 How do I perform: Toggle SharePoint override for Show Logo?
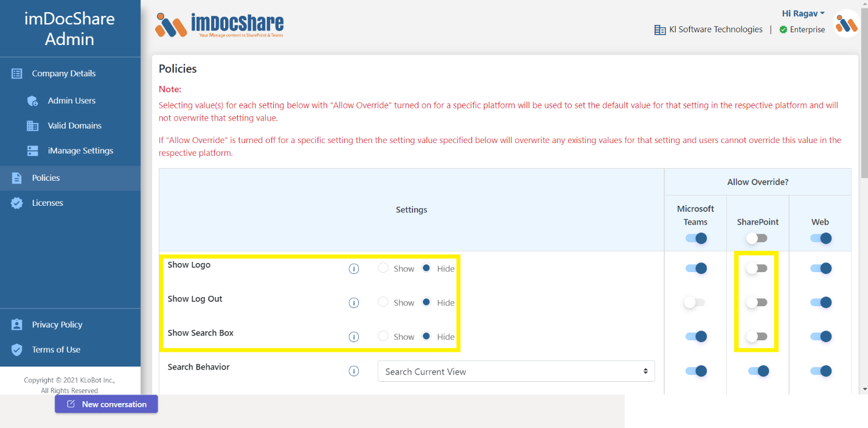[757, 268]
